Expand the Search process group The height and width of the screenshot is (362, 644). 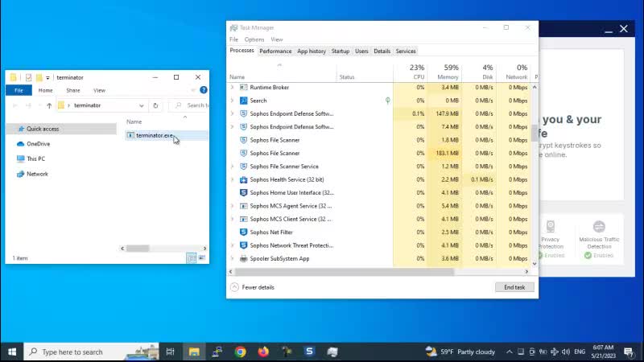click(233, 101)
